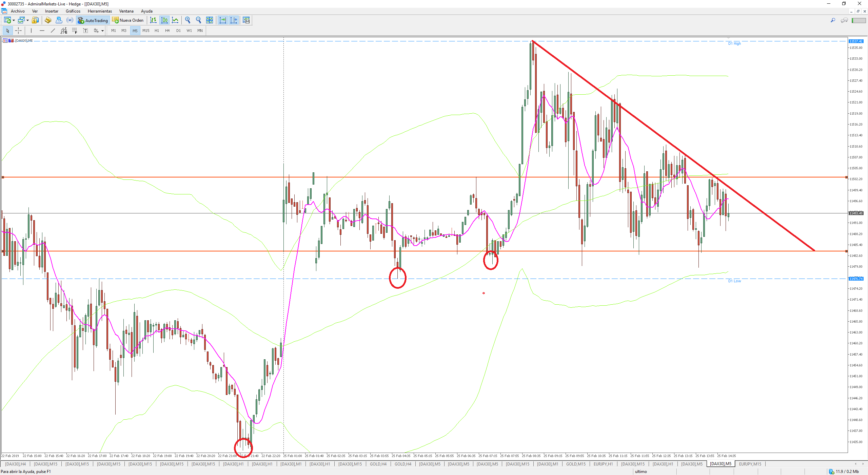Click the zoom in chart icon
This screenshot has width=868, height=475.
pyautogui.click(x=188, y=20)
